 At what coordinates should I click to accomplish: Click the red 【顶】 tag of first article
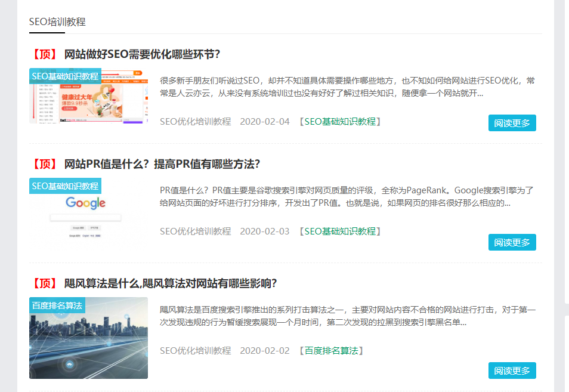click(44, 54)
